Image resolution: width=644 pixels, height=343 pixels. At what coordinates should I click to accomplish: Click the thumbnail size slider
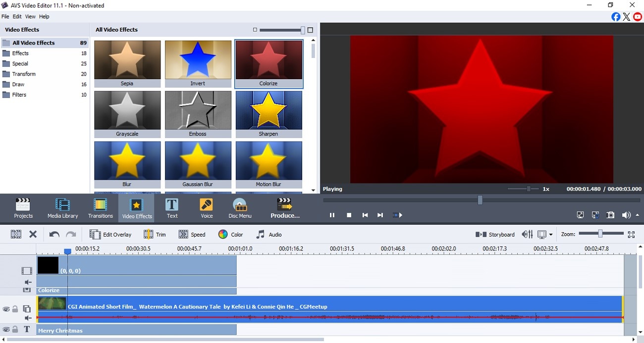point(303,30)
